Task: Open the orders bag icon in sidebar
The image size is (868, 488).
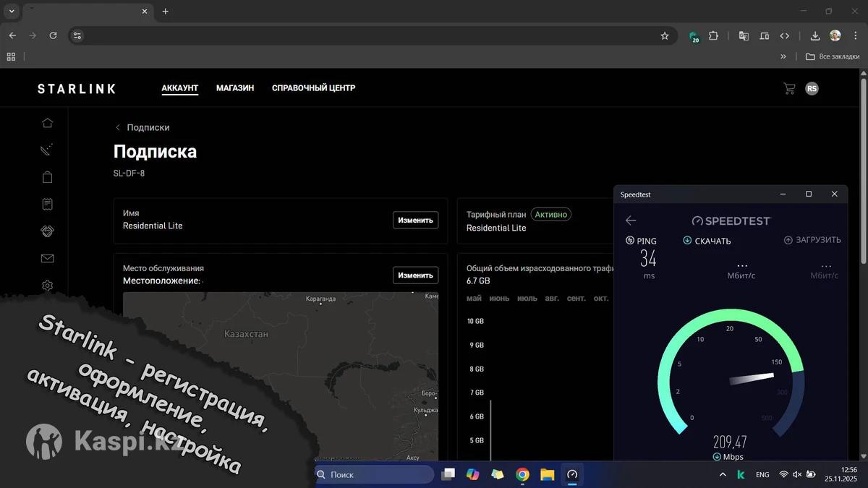Action: pos(47,177)
